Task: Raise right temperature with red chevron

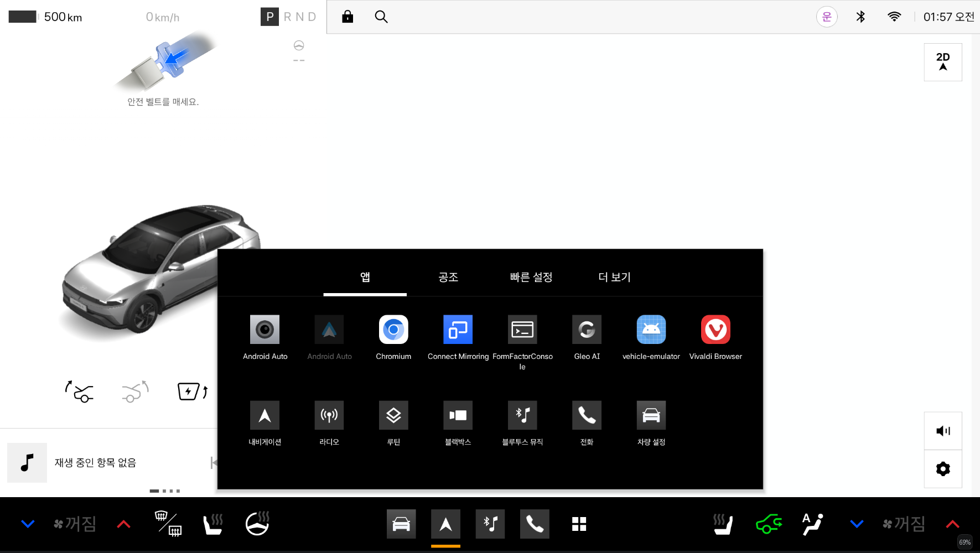Action: pos(952,524)
